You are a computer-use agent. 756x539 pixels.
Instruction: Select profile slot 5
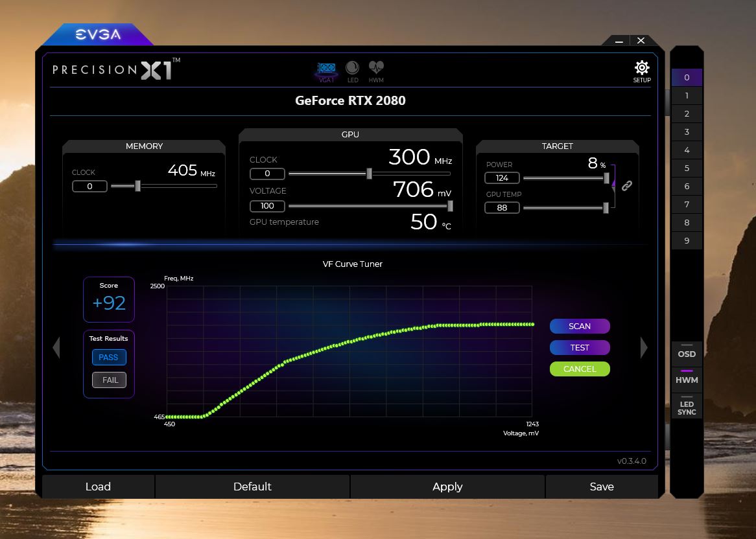(x=687, y=168)
